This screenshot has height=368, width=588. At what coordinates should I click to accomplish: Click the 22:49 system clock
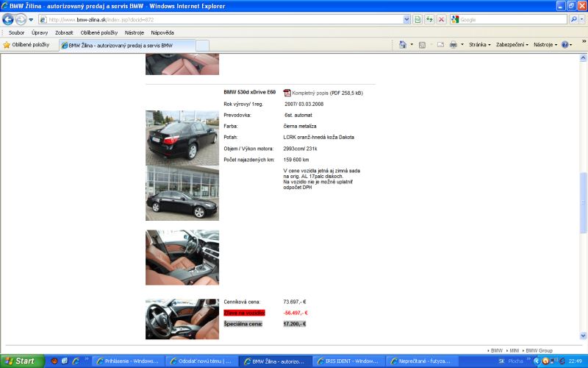click(575, 361)
